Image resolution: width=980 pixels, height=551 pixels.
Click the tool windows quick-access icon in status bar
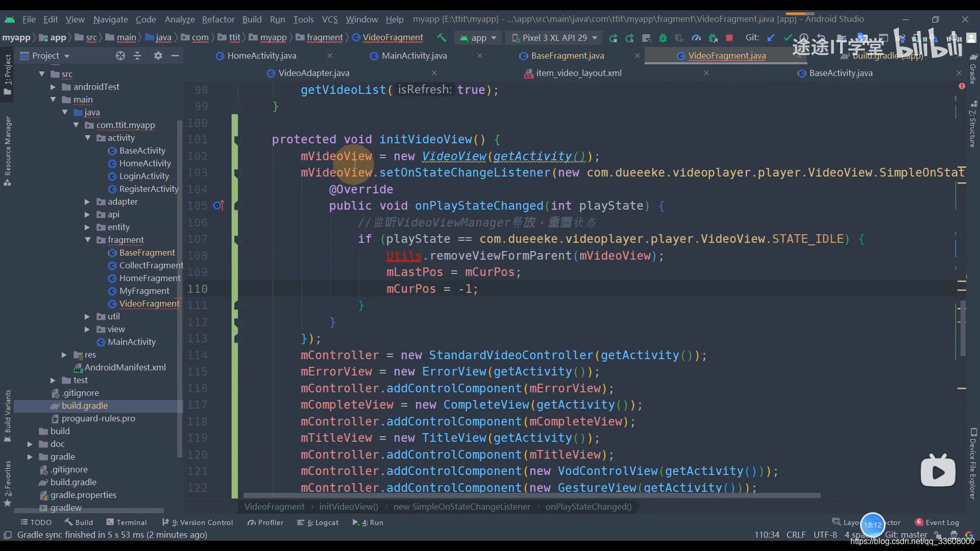coord(8,535)
